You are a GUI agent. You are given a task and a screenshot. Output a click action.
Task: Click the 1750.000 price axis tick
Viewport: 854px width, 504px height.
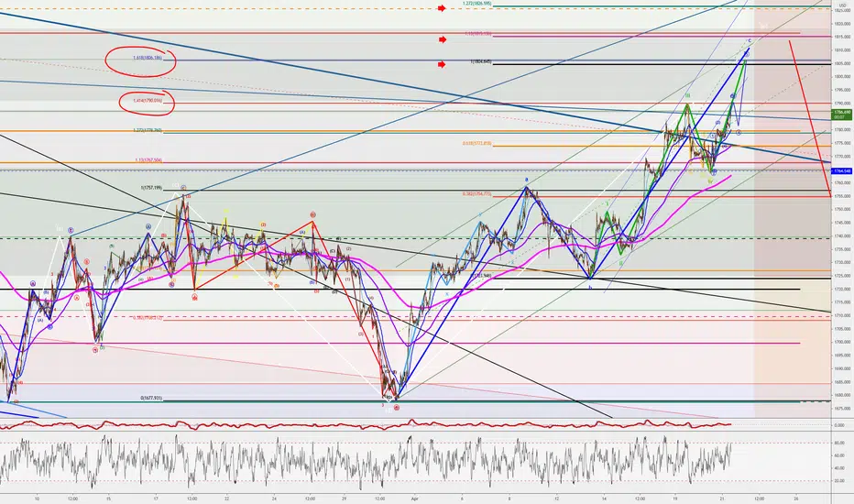tap(842, 209)
